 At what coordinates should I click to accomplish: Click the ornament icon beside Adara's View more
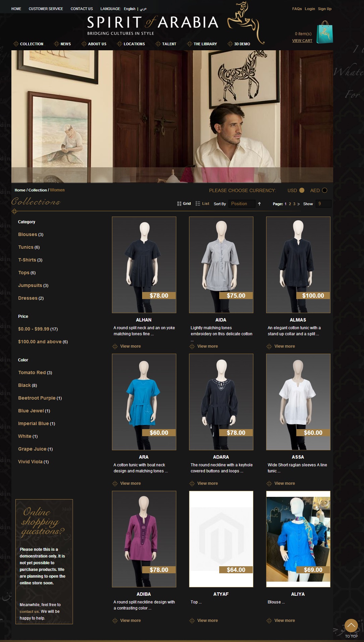point(192,483)
